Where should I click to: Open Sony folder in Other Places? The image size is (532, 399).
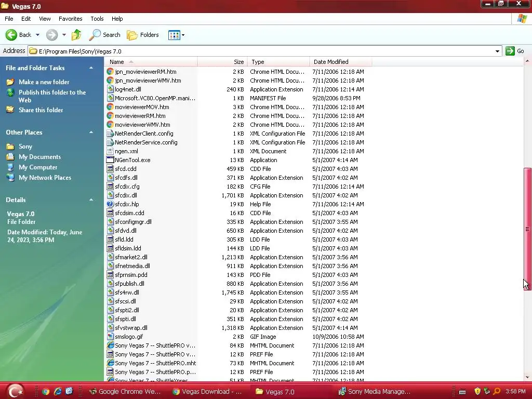[25, 146]
